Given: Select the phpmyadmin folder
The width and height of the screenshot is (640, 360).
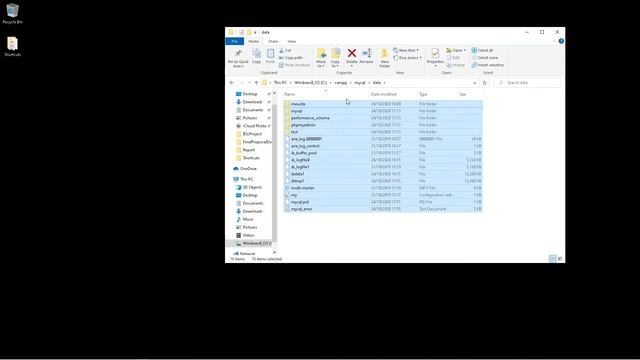Looking at the screenshot, I should [x=383, y=125].
